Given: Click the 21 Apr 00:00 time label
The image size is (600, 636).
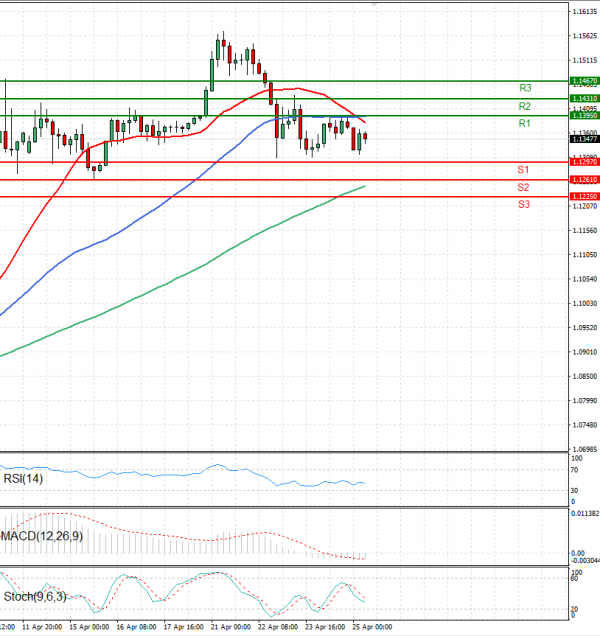Looking at the screenshot, I should 231,627.
